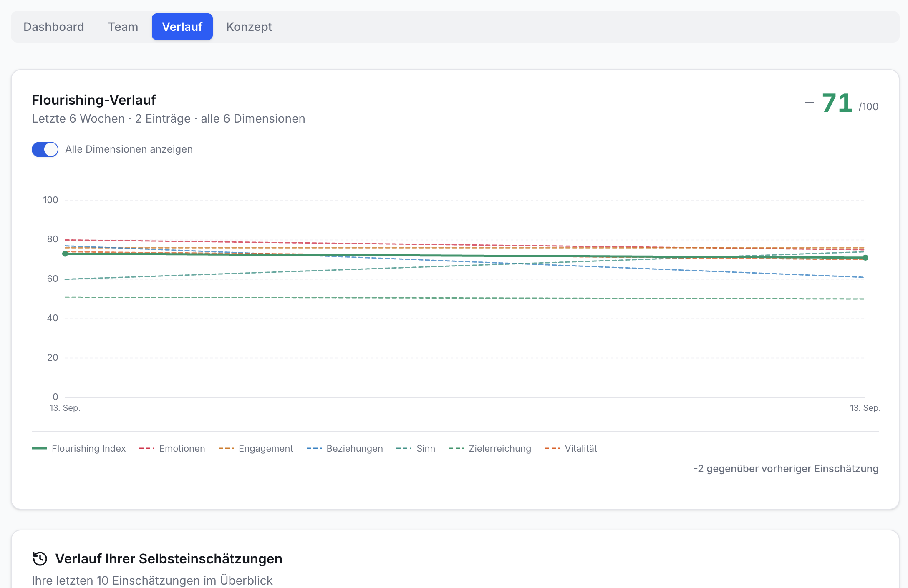908x588 pixels.
Task: Select the Vitalität legend entry
Action: point(571,448)
